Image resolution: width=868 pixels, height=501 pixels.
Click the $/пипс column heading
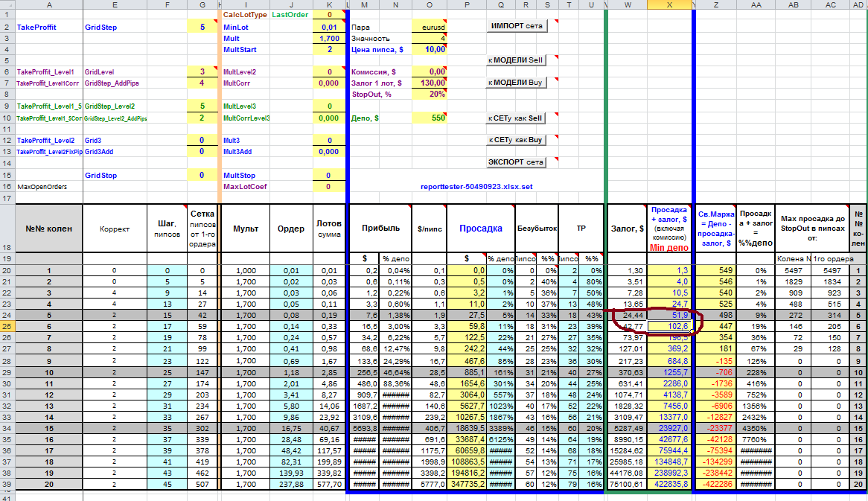(430, 228)
